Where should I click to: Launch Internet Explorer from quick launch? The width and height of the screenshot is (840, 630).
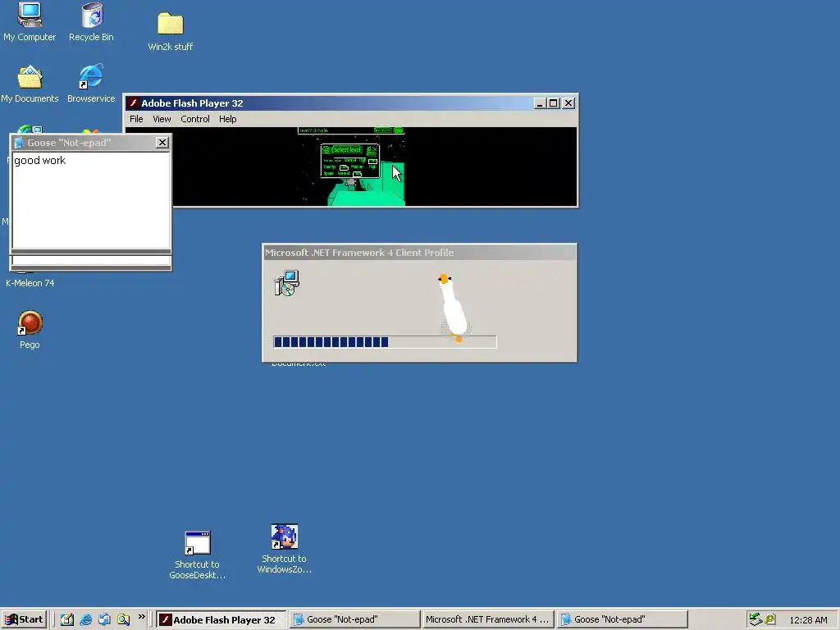pos(85,619)
